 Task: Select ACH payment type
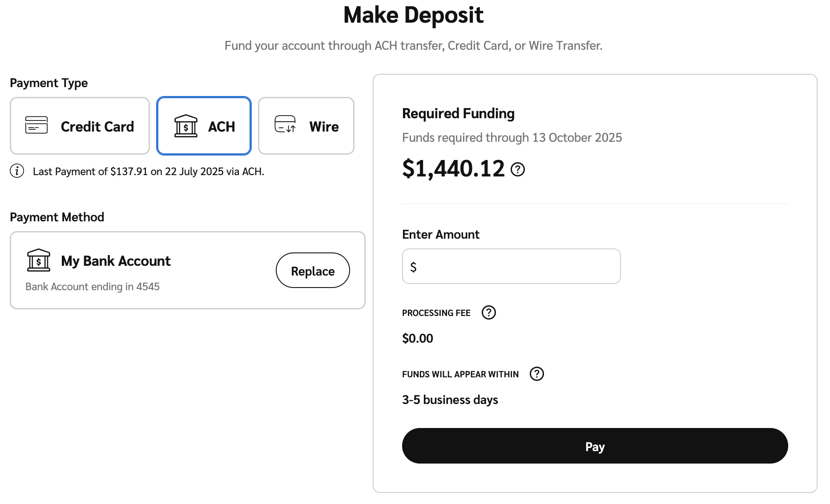(204, 126)
